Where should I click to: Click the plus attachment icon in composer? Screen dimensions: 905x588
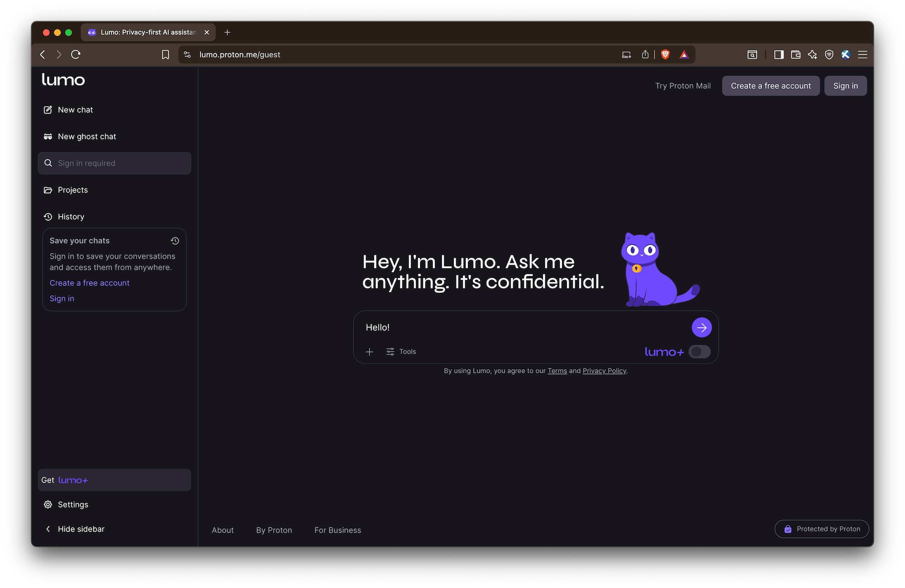370,352
